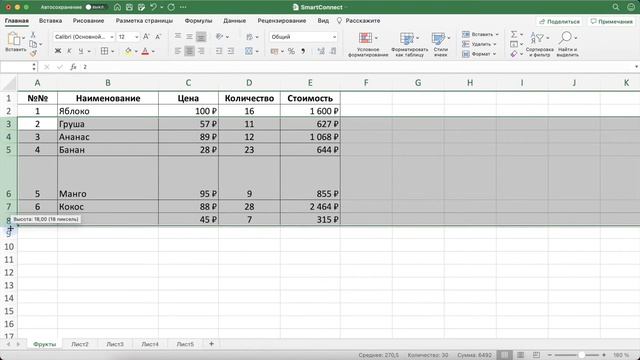Toggle bold (Ж) formatting
Screen dimensions: 640x360
click(58, 51)
